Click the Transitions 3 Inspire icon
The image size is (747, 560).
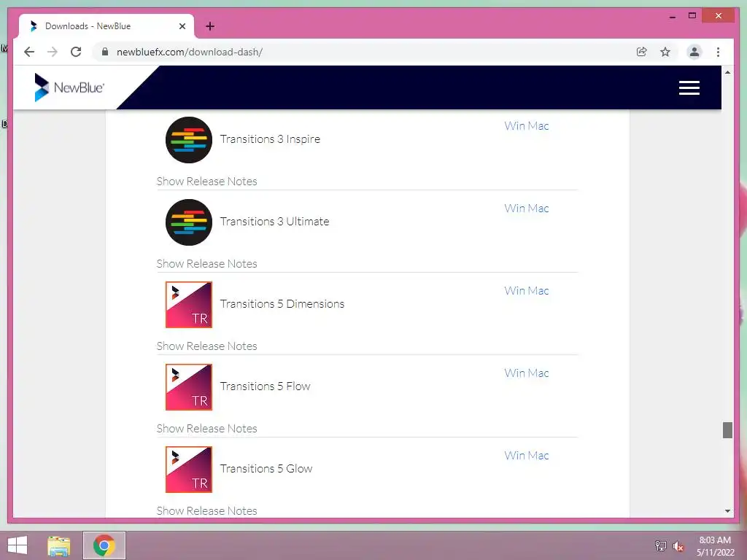[189, 139]
